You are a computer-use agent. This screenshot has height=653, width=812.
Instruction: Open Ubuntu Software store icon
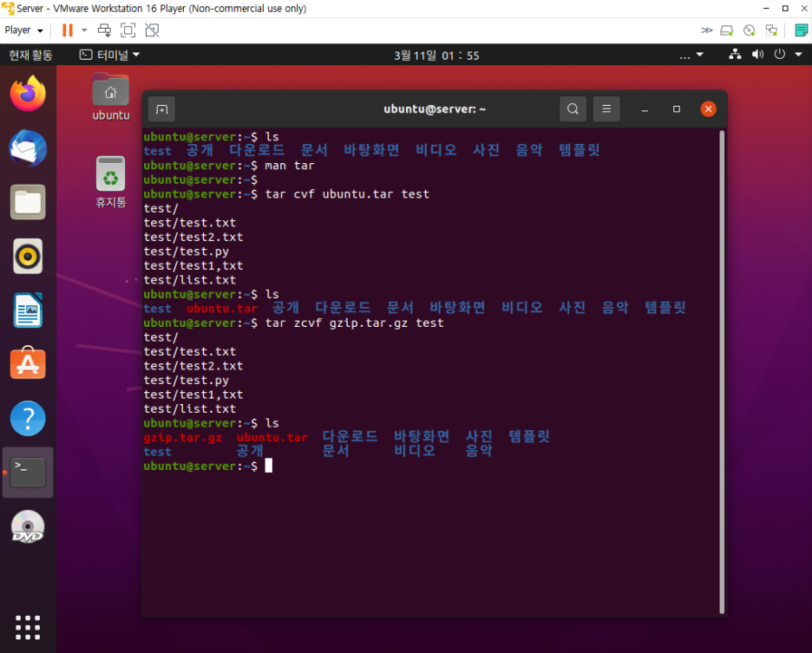[28, 363]
